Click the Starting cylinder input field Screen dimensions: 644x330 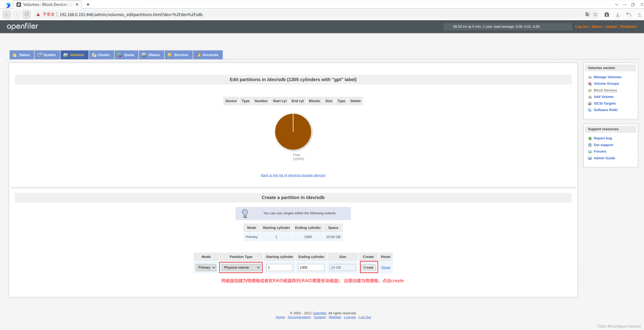(279, 267)
